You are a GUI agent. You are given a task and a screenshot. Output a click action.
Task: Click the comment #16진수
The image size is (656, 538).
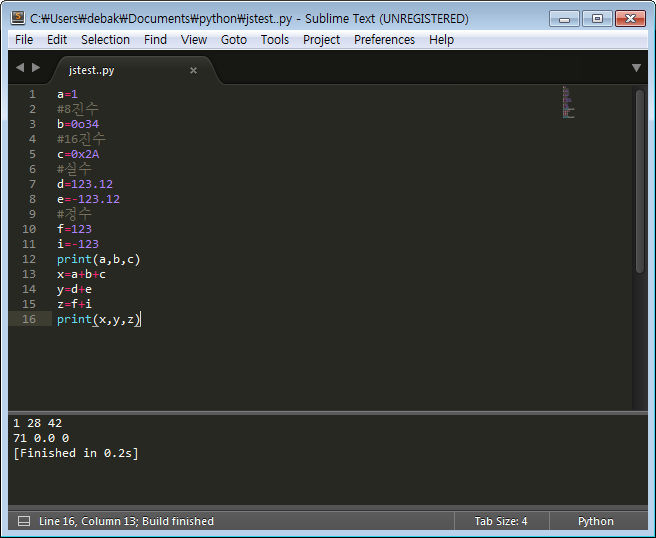click(81, 139)
